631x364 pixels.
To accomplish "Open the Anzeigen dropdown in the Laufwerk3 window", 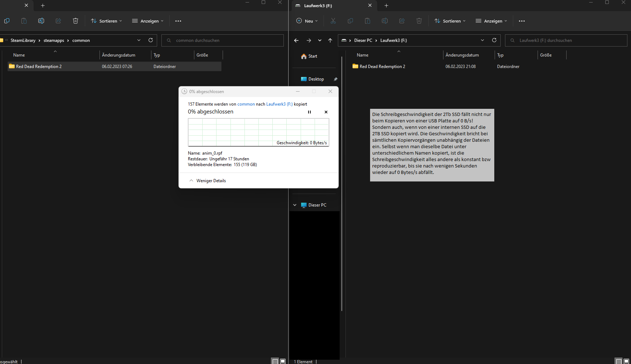I will click(x=491, y=21).
